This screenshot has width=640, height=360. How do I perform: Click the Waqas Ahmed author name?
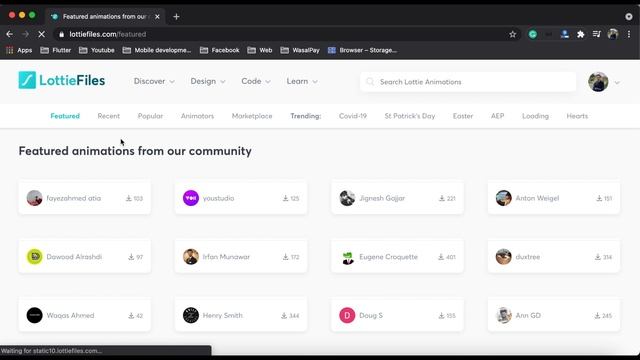(x=70, y=316)
